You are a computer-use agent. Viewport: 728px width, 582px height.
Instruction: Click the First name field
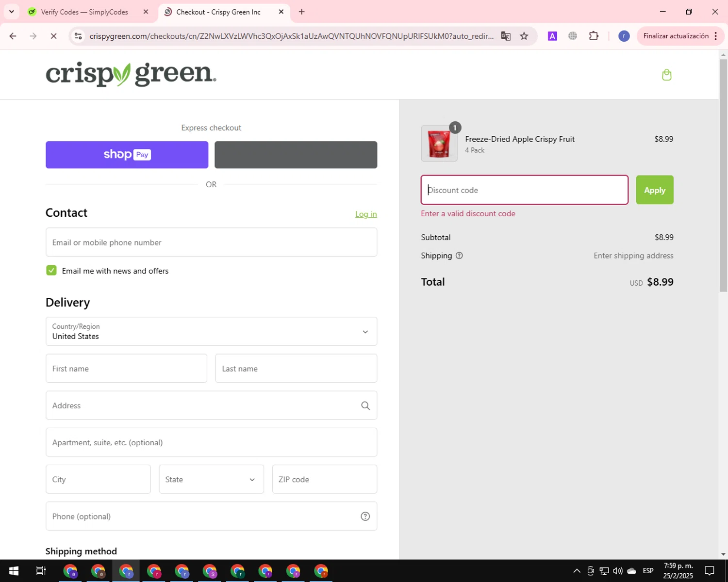[x=126, y=368]
